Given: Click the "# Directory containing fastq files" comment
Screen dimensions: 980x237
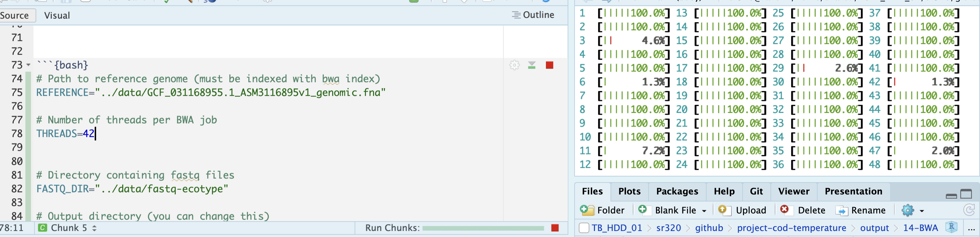Looking at the screenshot, I should [135, 175].
